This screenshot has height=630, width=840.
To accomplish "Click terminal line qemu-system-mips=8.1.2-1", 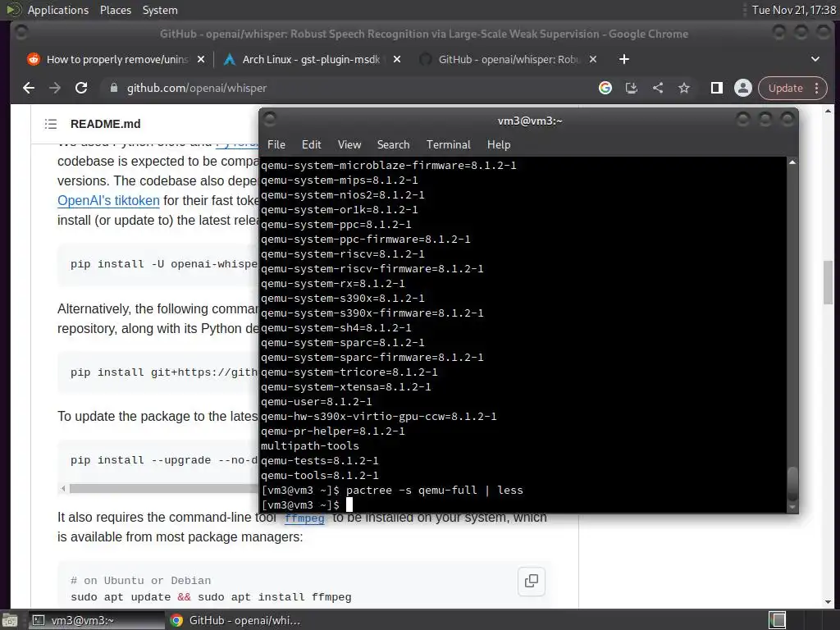I will [x=340, y=180].
